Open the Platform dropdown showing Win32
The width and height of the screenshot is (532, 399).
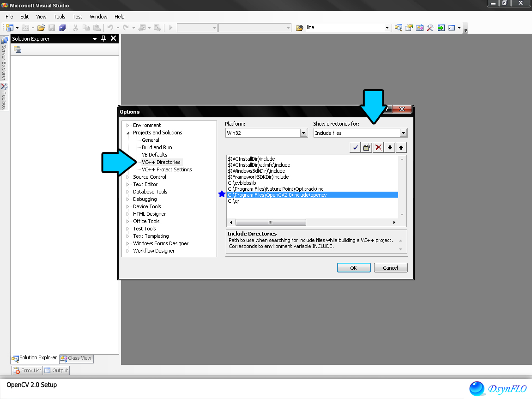coord(304,132)
